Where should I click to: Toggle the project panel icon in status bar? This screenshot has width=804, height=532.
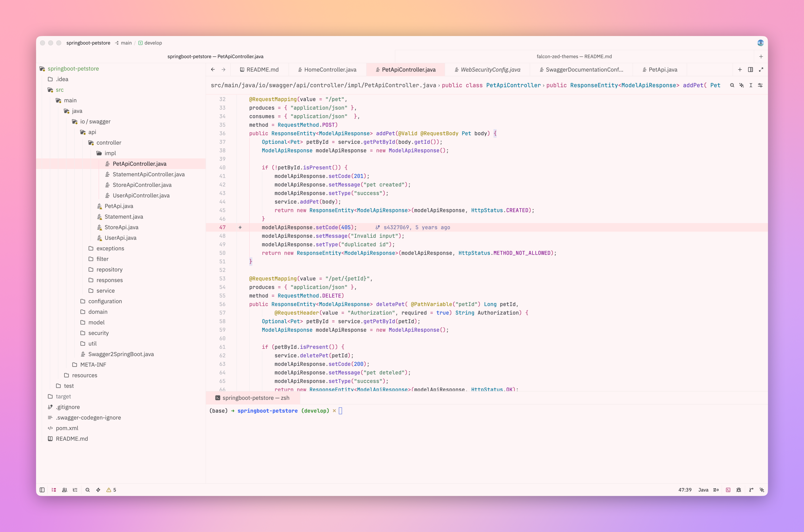(x=54, y=490)
